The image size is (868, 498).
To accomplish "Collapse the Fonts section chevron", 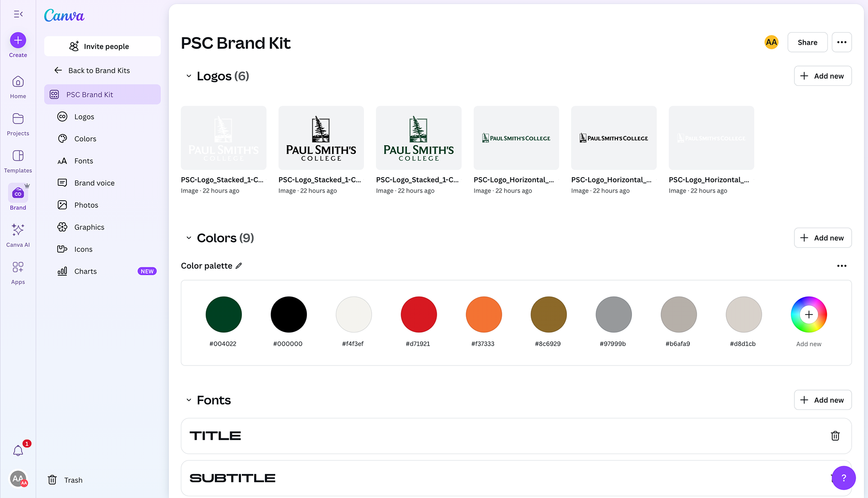I will coord(189,400).
